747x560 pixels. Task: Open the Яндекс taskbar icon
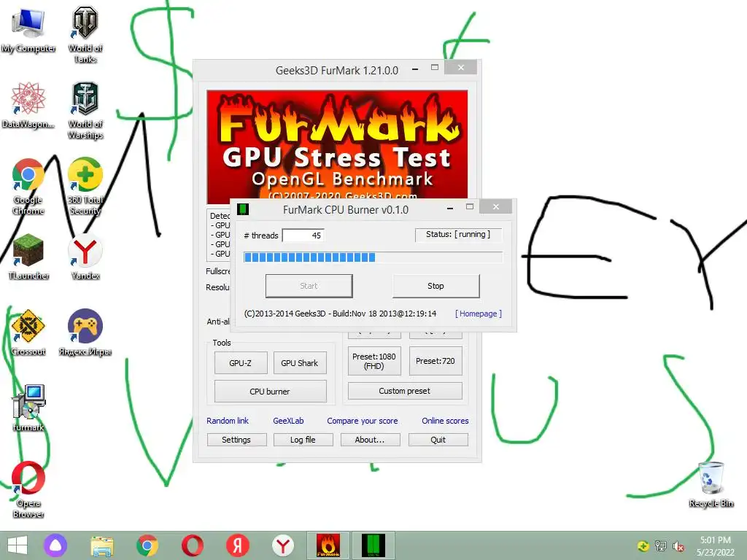(x=238, y=545)
